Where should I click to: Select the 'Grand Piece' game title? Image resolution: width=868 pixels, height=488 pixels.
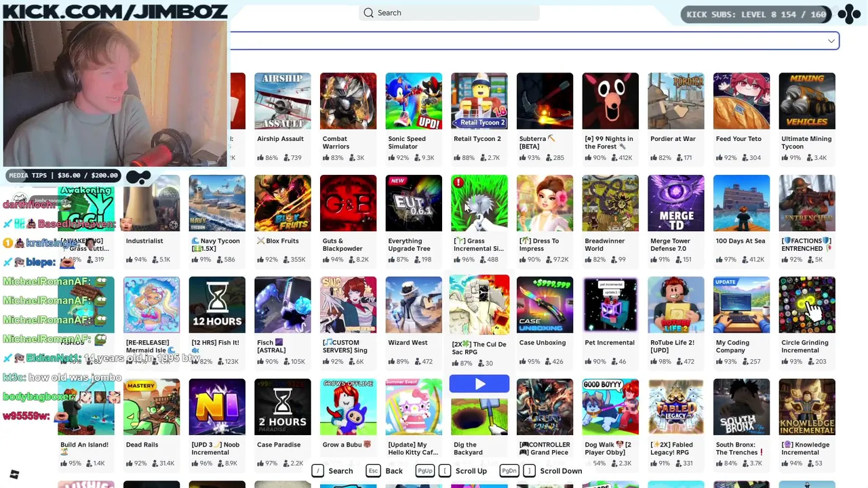coord(545,449)
